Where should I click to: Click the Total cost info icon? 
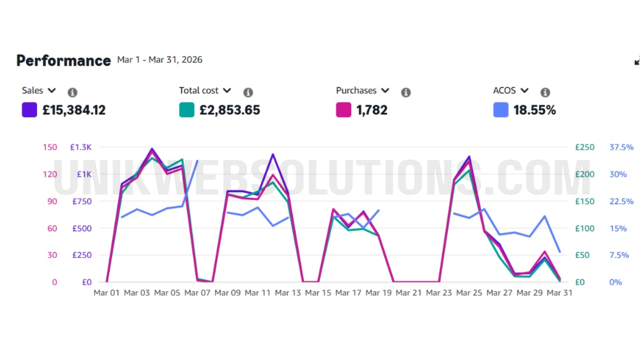[248, 92]
